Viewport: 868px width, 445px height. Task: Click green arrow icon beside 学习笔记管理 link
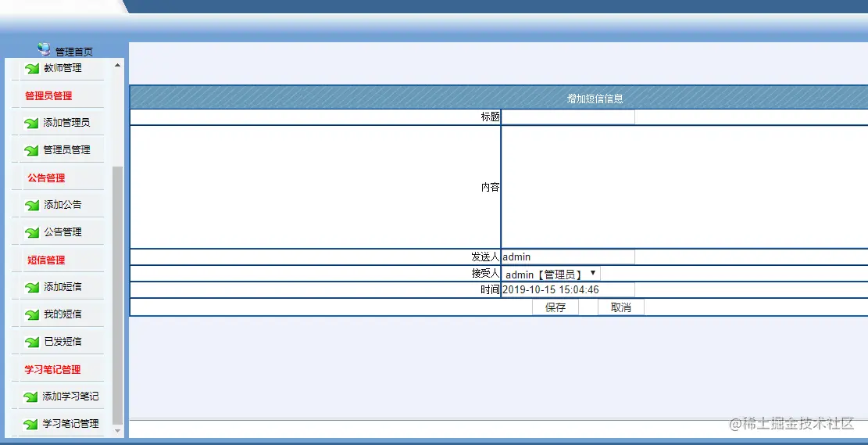pyautogui.click(x=30, y=424)
